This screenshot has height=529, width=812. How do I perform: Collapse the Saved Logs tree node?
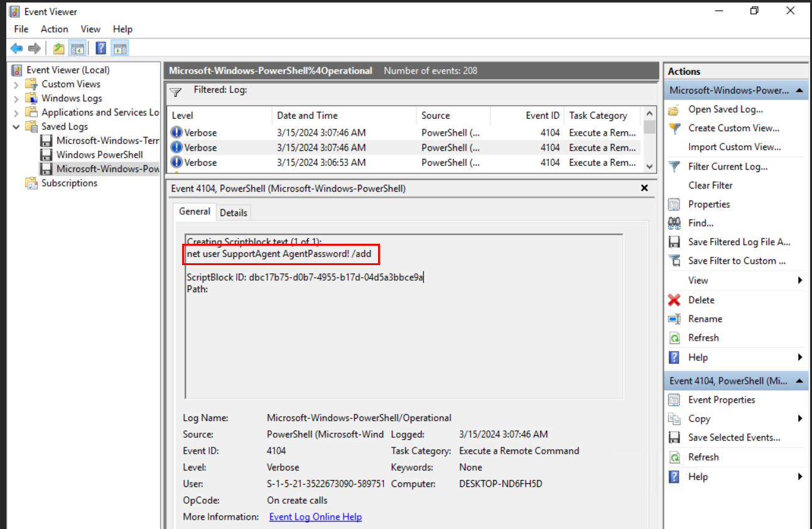[16, 127]
